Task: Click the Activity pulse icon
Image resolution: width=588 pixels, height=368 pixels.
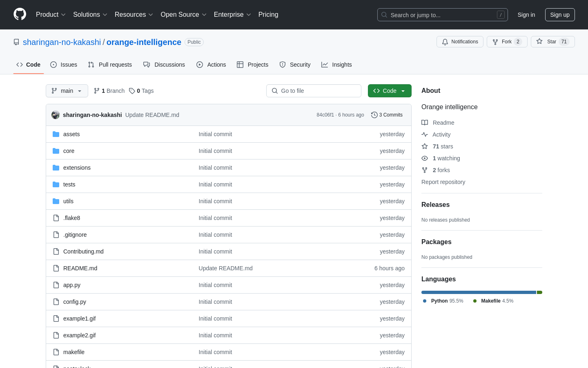Action: (425, 135)
